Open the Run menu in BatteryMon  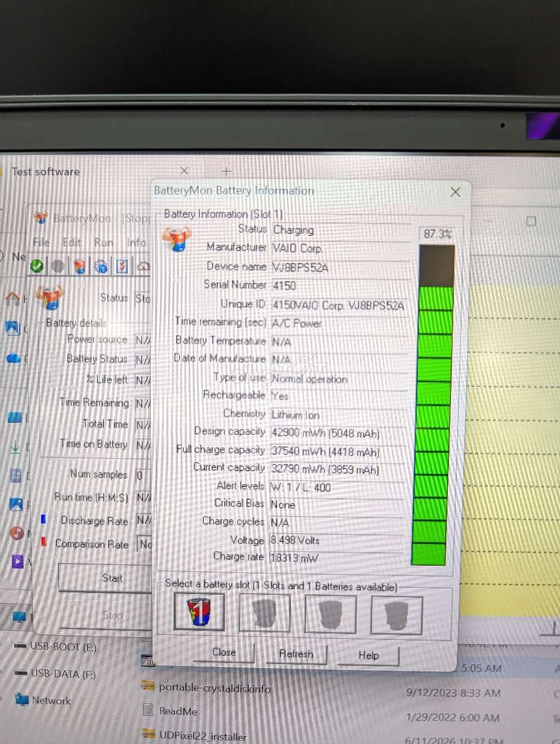click(x=103, y=242)
